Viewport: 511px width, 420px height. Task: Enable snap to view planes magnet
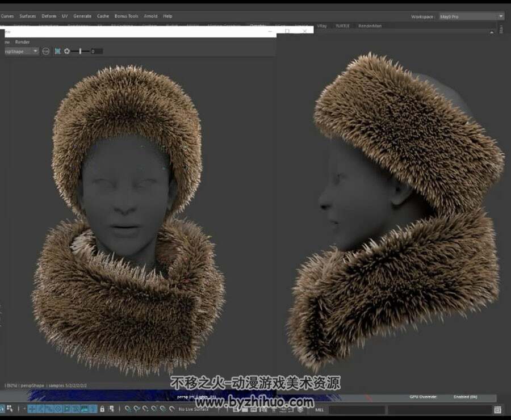point(163,409)
